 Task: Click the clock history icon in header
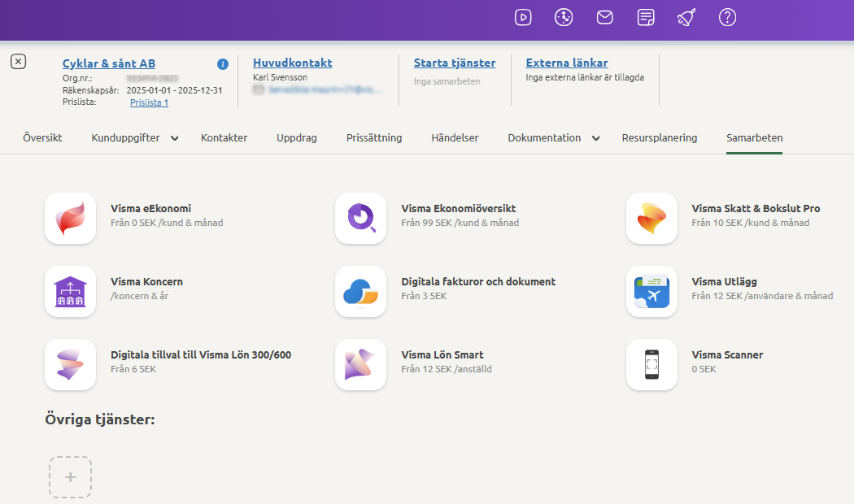(564, 17)
